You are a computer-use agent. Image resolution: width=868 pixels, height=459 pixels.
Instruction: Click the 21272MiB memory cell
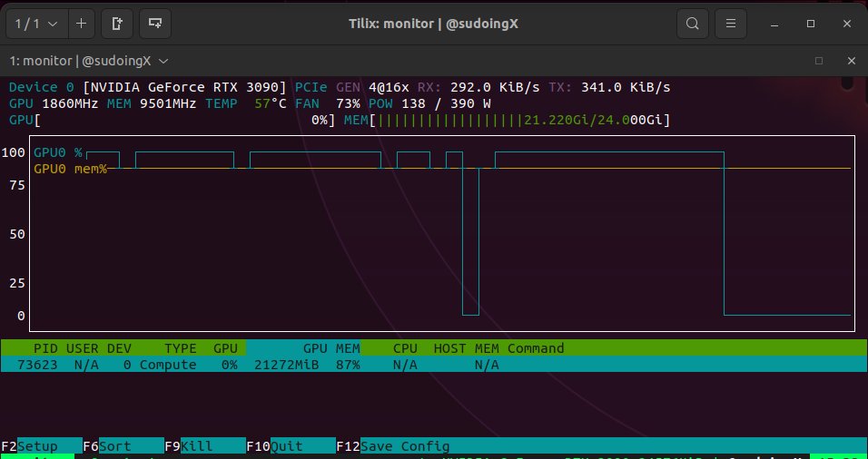click(x=286, y=365)
